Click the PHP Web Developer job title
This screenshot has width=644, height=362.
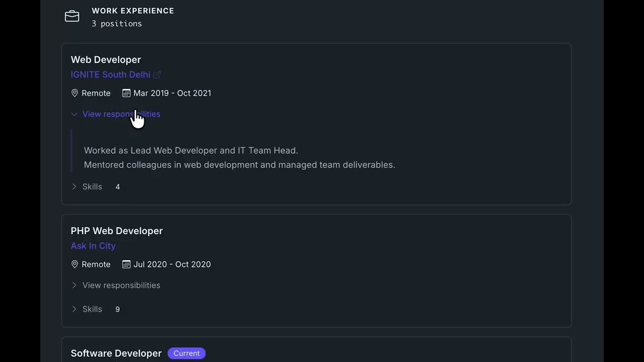point(117,231)
